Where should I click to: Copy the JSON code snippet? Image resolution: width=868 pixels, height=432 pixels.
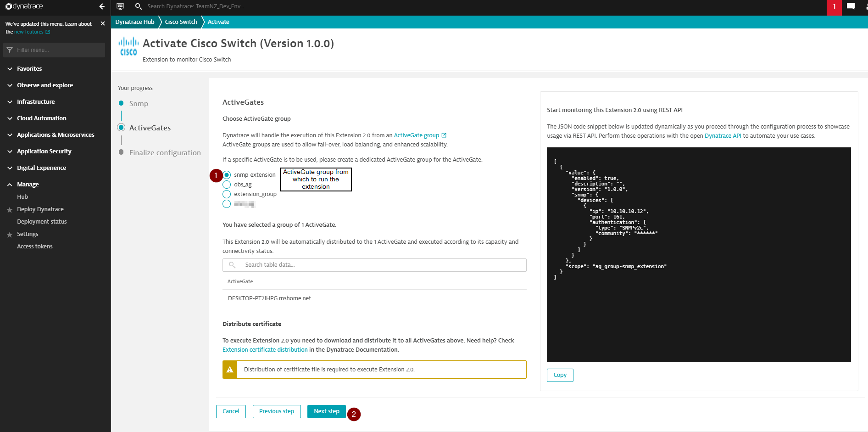560,375
